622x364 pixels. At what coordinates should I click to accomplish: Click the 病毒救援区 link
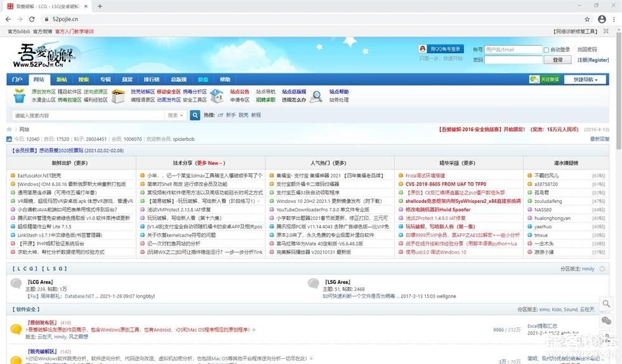click(69, 100)
